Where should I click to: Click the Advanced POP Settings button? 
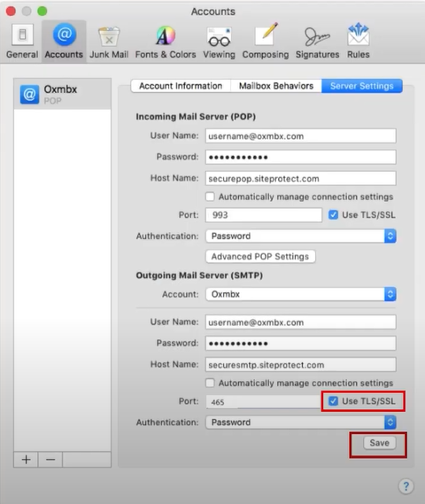[260, 257]
